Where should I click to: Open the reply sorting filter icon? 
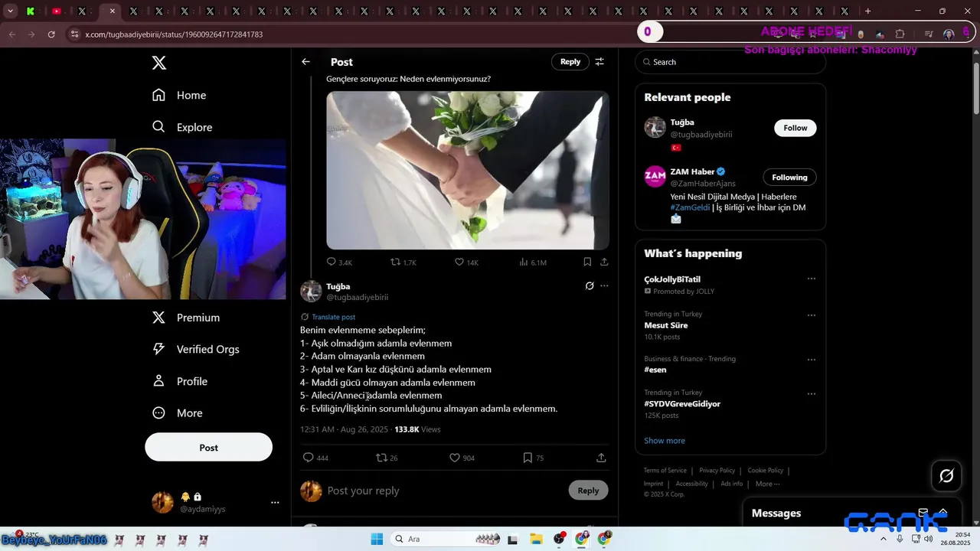point(599,62)
